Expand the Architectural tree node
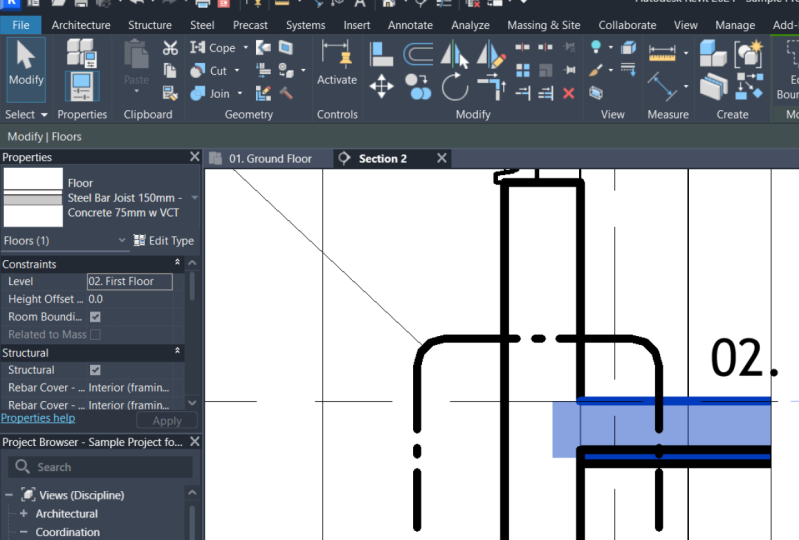 [x=23, y=514]
